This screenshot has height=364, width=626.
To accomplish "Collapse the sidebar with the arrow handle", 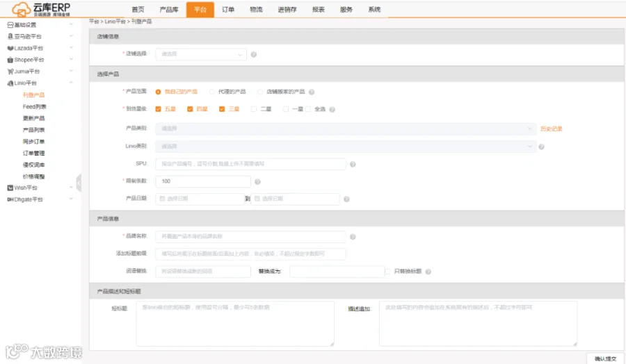I will (79, 183).
